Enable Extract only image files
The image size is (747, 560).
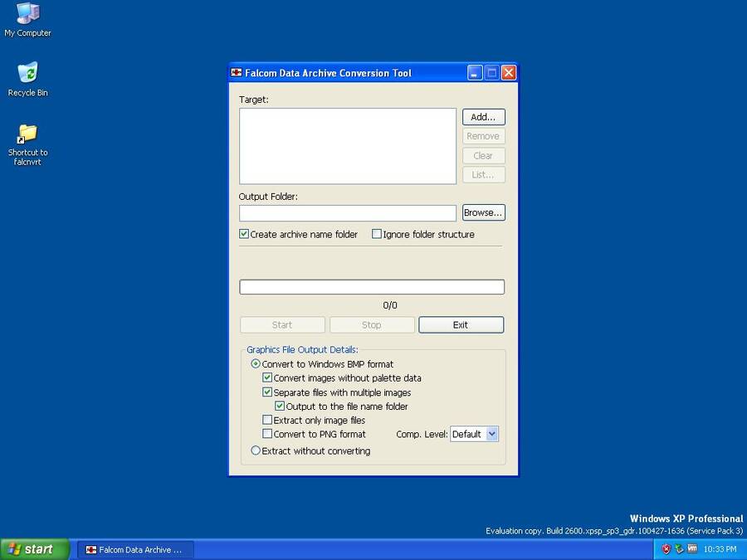(267, 421)
